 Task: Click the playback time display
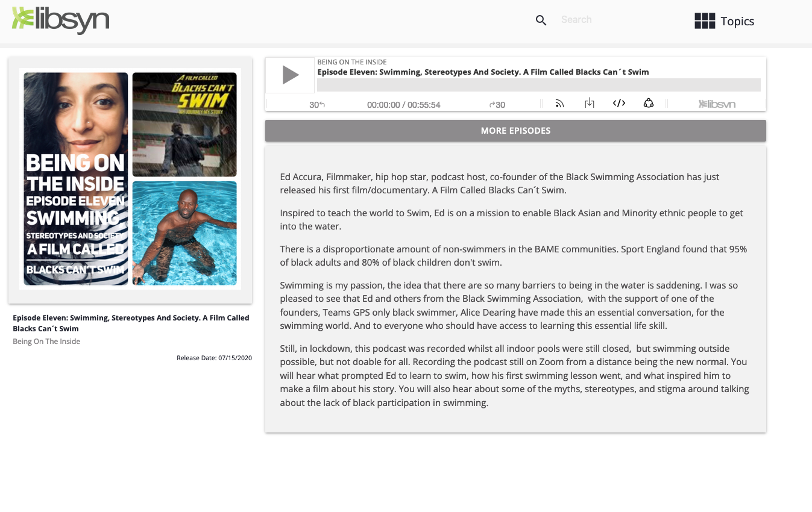click(403, 105)
